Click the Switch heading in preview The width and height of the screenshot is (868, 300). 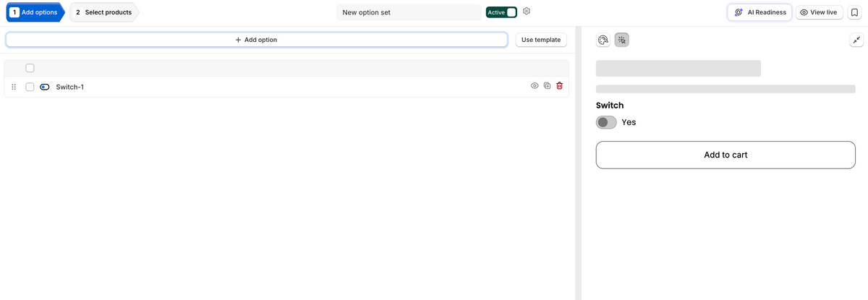coord(610,106)
